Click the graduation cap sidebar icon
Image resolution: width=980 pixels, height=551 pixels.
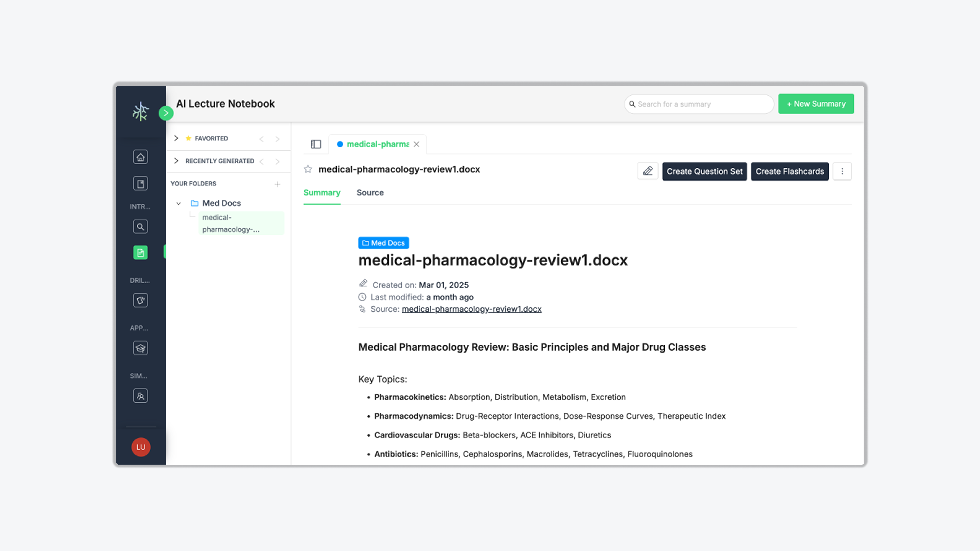140,348
